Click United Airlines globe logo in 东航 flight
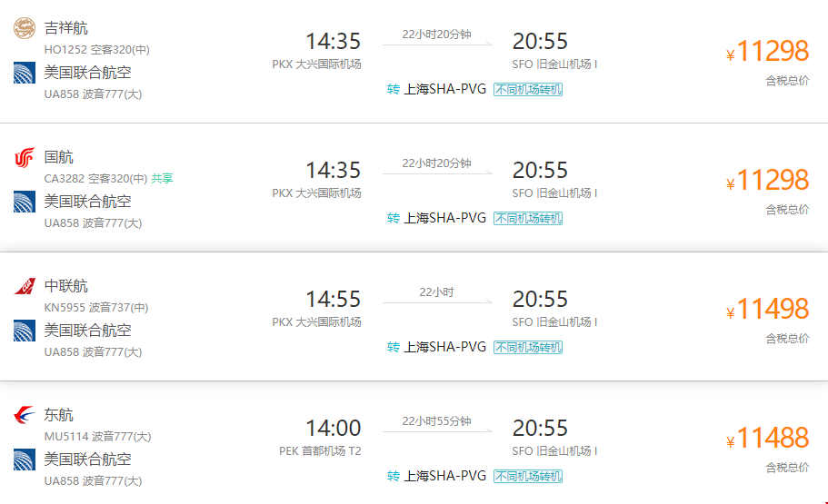The width and height of the screenshot is (828, 504). pos(25,460)
